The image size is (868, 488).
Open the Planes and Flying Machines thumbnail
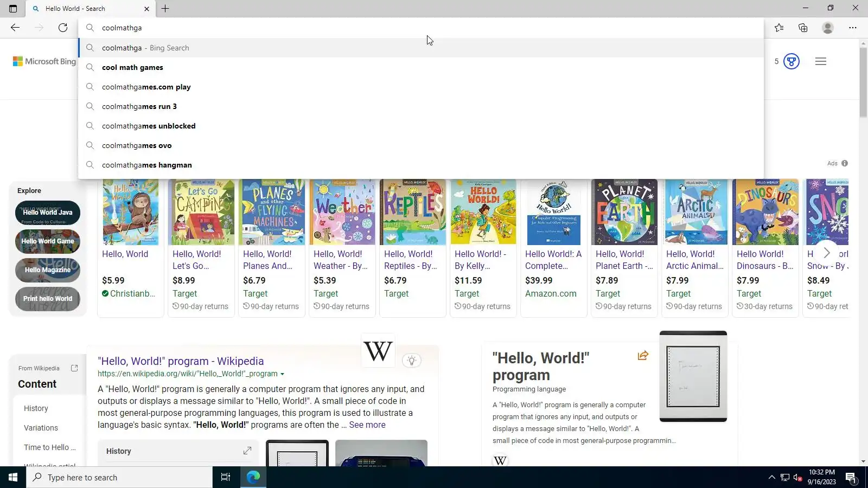pyautogui.click(x=272, y=213)
